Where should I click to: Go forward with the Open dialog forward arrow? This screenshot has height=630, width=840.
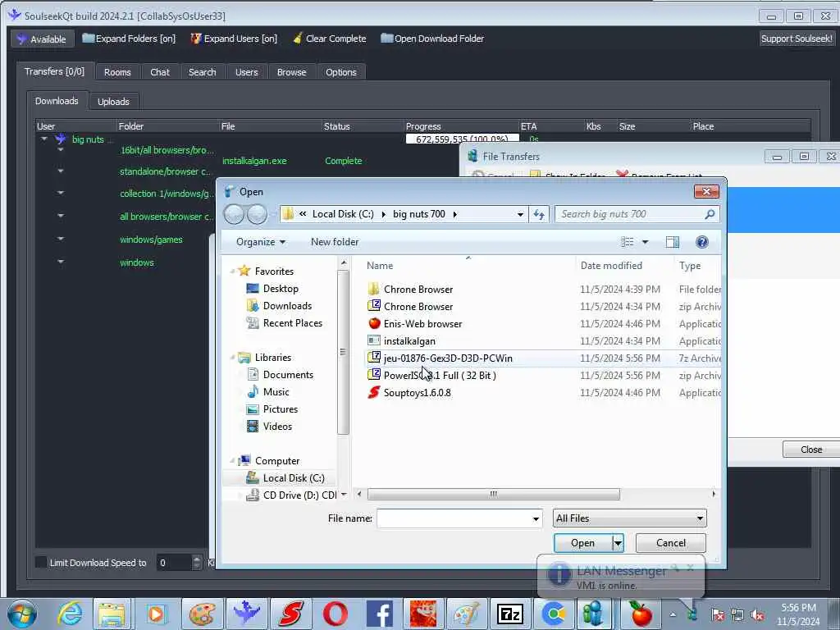[x=257, y=214]
